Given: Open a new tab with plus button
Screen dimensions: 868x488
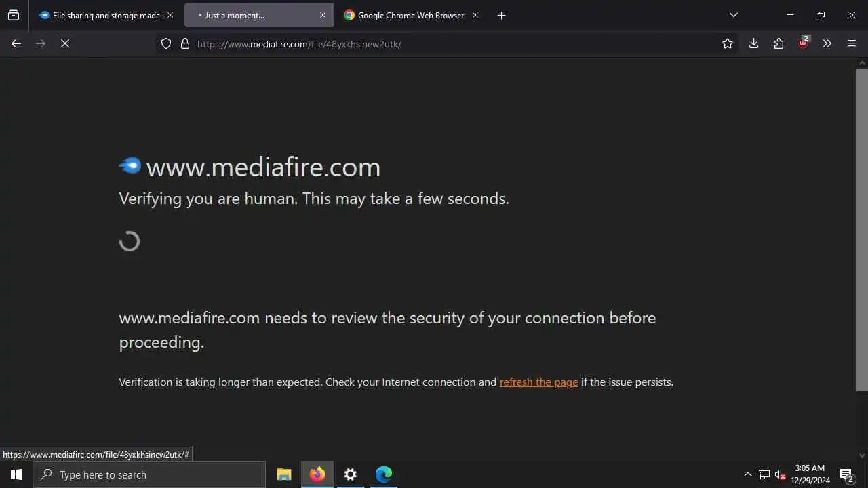Looking at the screenshot, I should [x=501, y=15].
